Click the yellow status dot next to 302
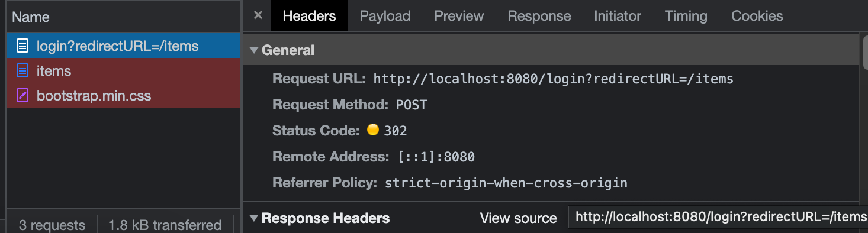This screenshot has width=868, height=233. 372,130
